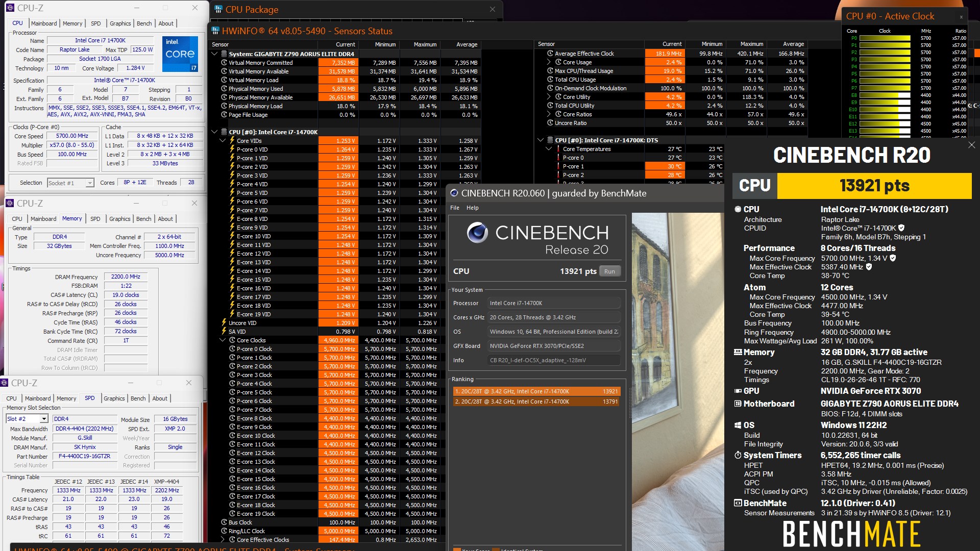Click the E12 core clock bar

click(x=885, y=123)
